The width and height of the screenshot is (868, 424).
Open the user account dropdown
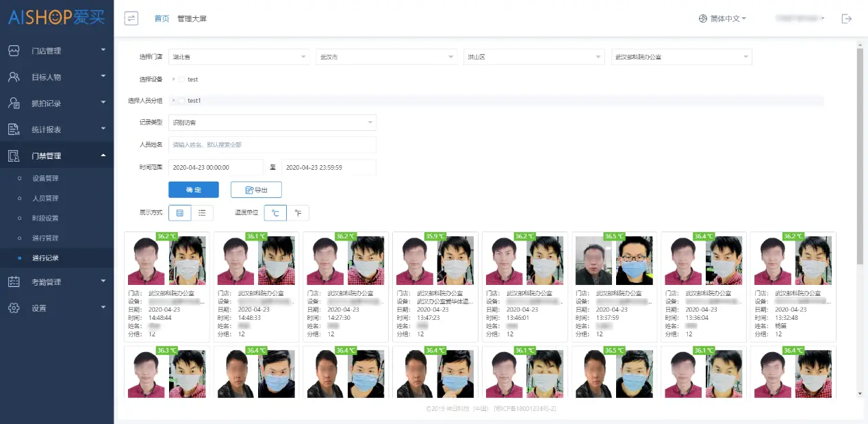800,18
